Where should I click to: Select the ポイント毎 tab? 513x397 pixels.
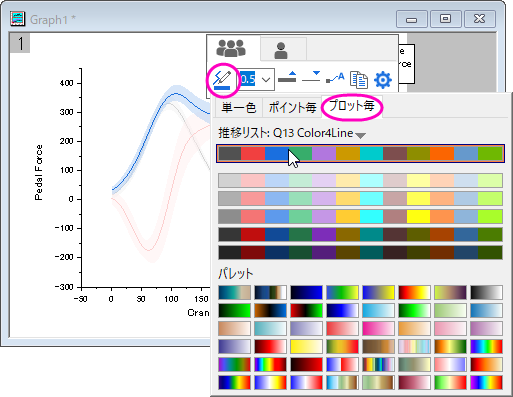pyautogui.click(x=292, y=108)
